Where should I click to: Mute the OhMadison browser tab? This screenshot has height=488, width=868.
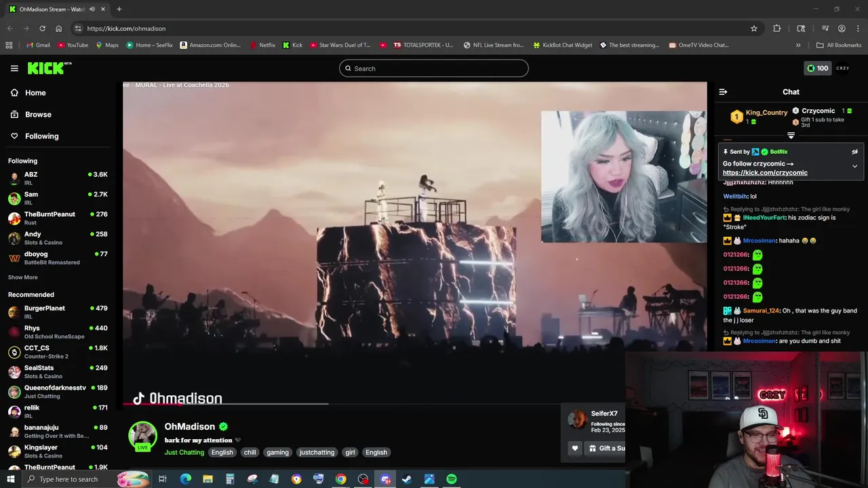coord(92,9)
